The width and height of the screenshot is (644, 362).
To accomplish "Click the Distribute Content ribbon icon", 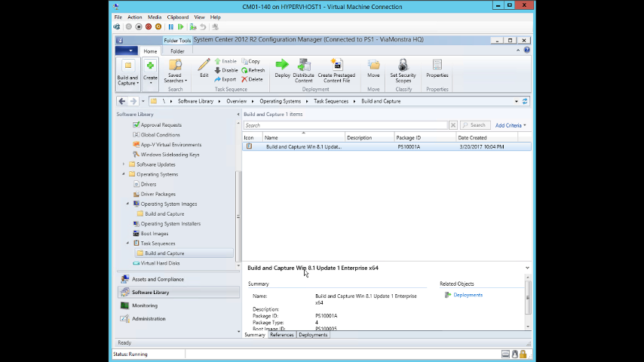I will [x=303, y=66].
